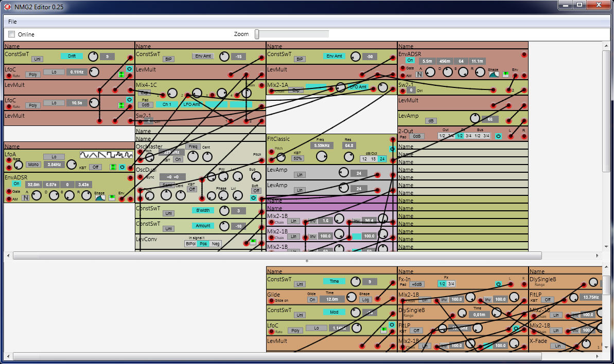Click the LfoA waveform selector graphic
The width and height of the screenshot is (614, 364).
click(106, 154)
